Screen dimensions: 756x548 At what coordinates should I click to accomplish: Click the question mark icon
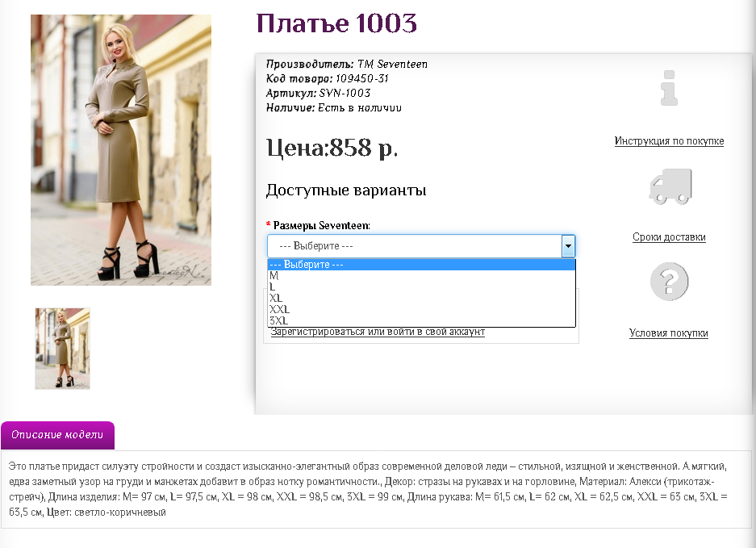click(668, 281)
